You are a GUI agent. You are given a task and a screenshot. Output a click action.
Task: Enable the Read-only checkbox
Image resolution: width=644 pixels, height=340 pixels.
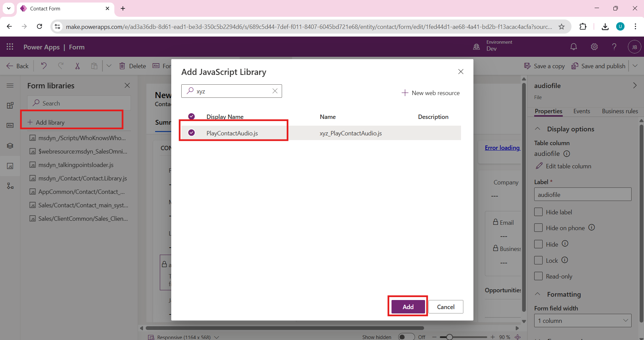[538, 276]
